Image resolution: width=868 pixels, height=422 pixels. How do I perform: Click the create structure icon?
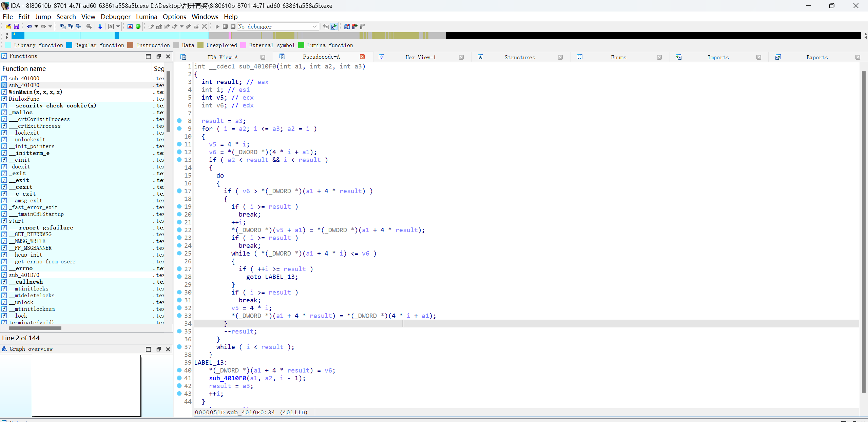(175, 26)
